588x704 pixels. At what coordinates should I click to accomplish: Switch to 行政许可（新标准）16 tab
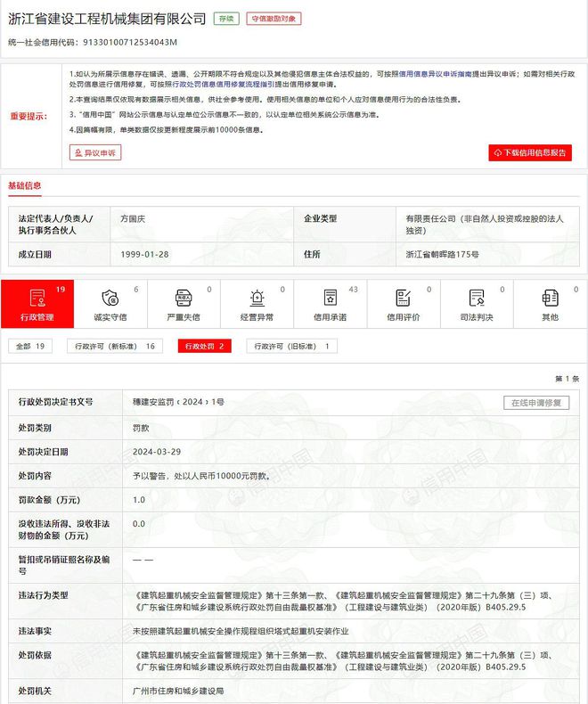(115, 346)
